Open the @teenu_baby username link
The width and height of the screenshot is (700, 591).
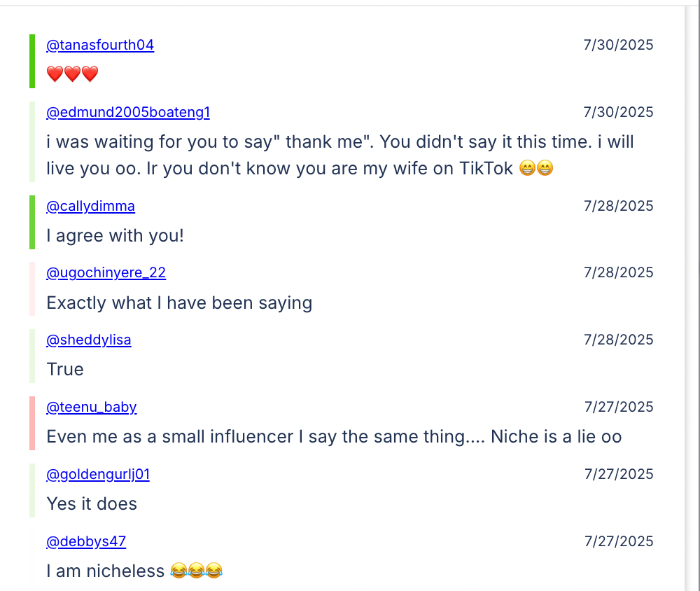point(91,408)
